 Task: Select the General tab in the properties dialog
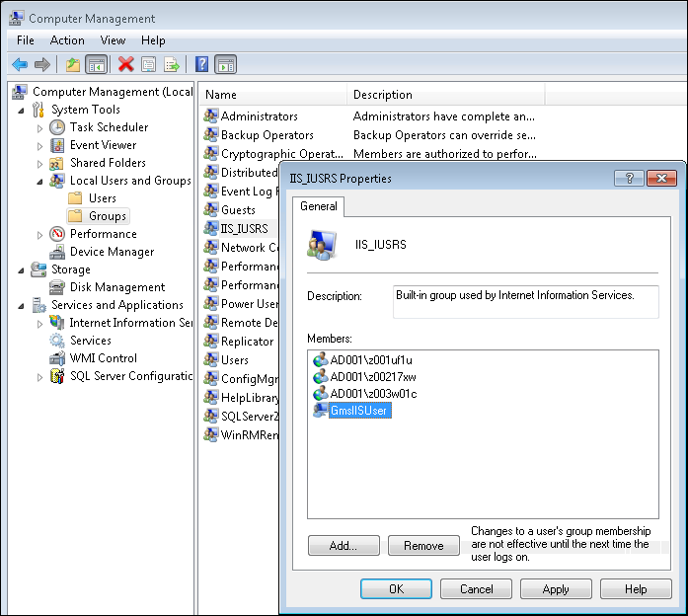319,206
